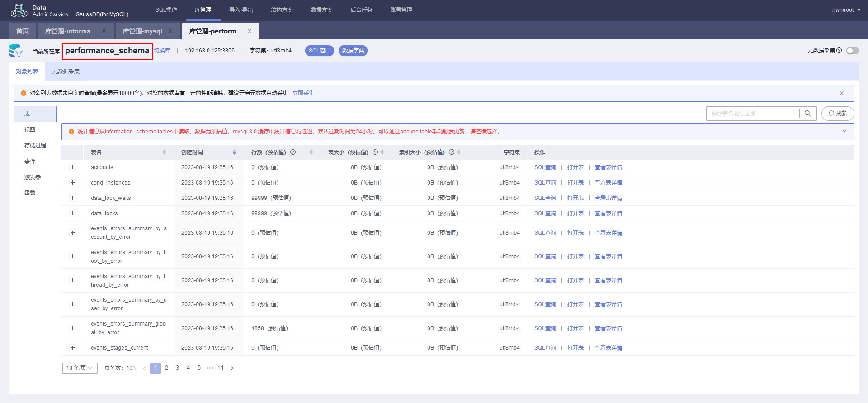868x403 pixels.
Task: Select 存储过程 in the object sidebar
Action: 35,146
